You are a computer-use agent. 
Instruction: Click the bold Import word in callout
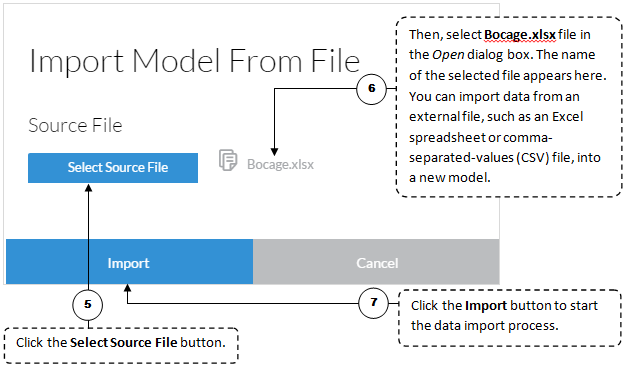486,305
